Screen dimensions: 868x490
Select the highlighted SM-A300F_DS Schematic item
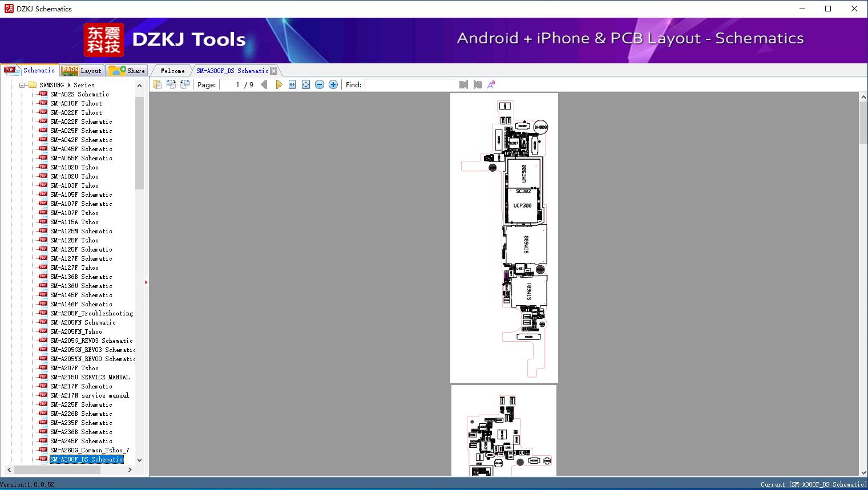(x=87, y=459)
